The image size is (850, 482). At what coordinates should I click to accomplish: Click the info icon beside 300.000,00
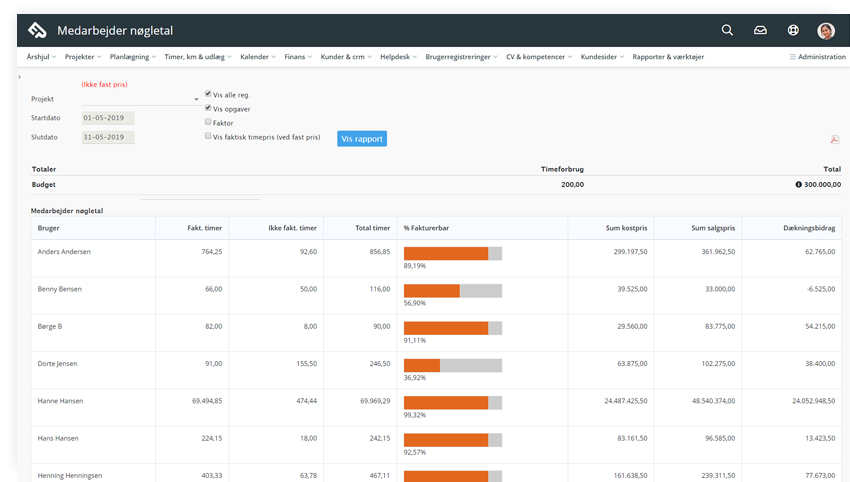tap(799, 185)
